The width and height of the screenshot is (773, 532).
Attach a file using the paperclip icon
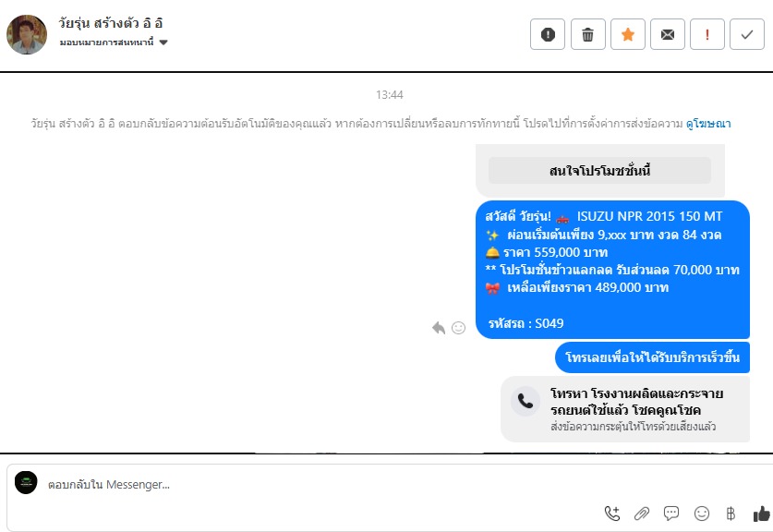pos(641,514)
